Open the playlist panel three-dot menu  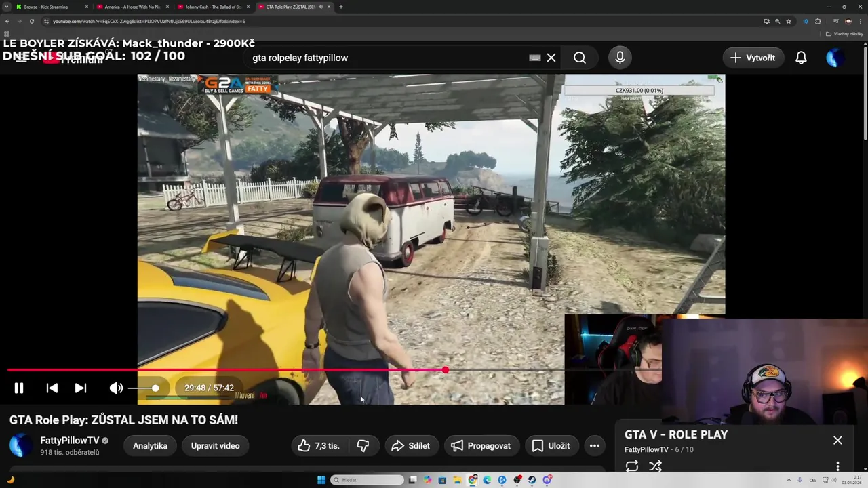pyautogui.click(x=837, y=466)
